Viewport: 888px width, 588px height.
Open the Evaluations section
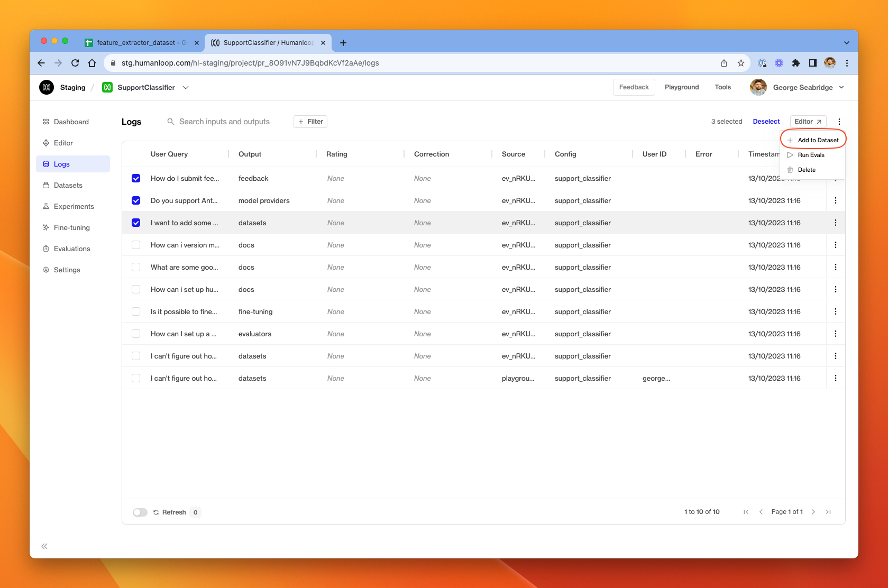tap(71, 249)
